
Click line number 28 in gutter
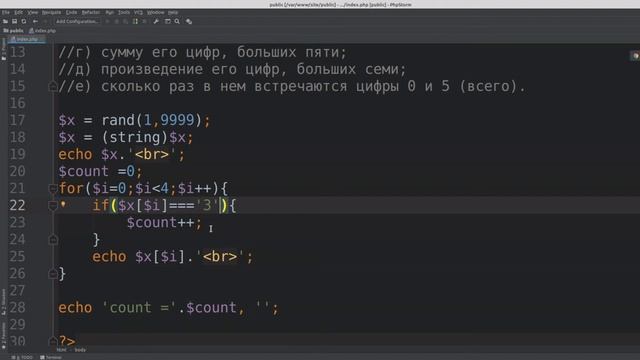pyautogui.click(x=17, y=307)
